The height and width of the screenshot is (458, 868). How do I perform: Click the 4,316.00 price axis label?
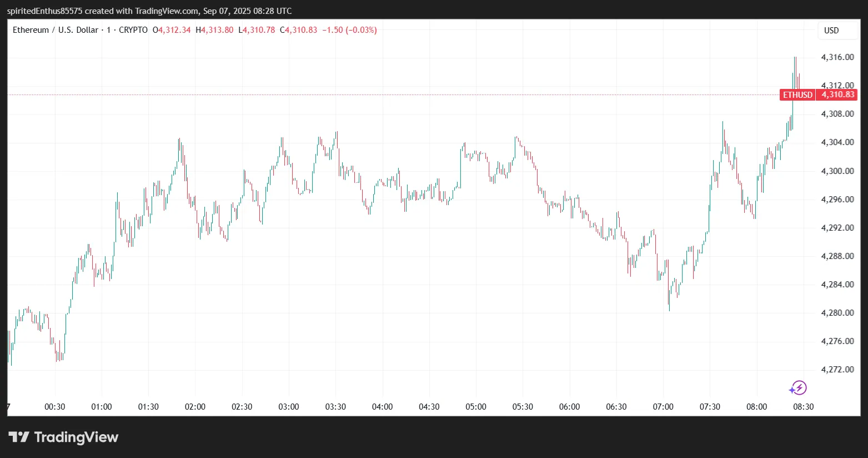[x=837, y=57]
